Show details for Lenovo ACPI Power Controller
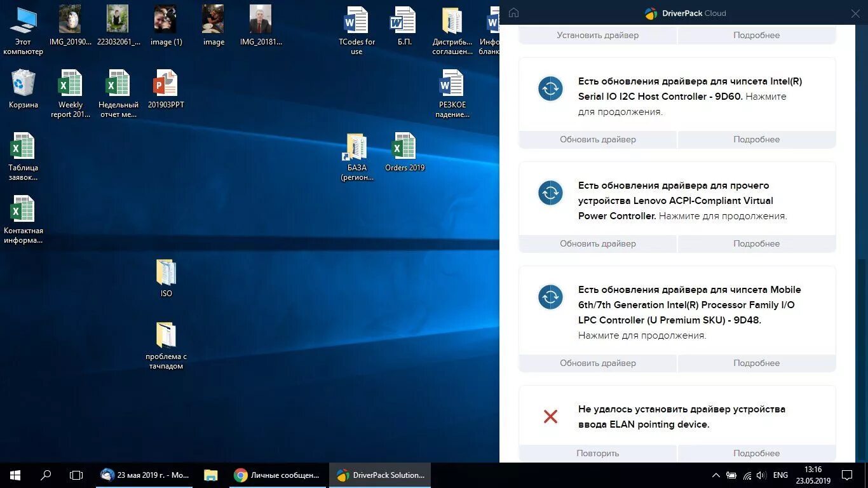 click(757, 243)
